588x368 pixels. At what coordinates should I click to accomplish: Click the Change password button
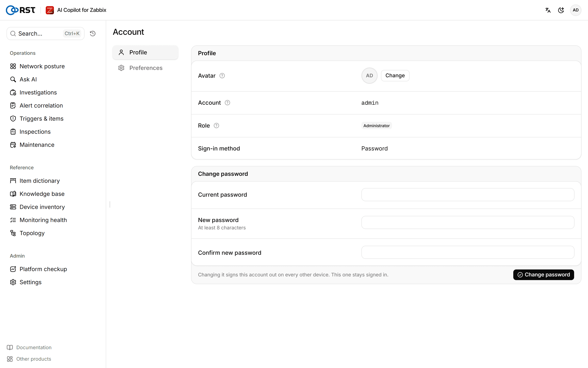coord(543,275)
